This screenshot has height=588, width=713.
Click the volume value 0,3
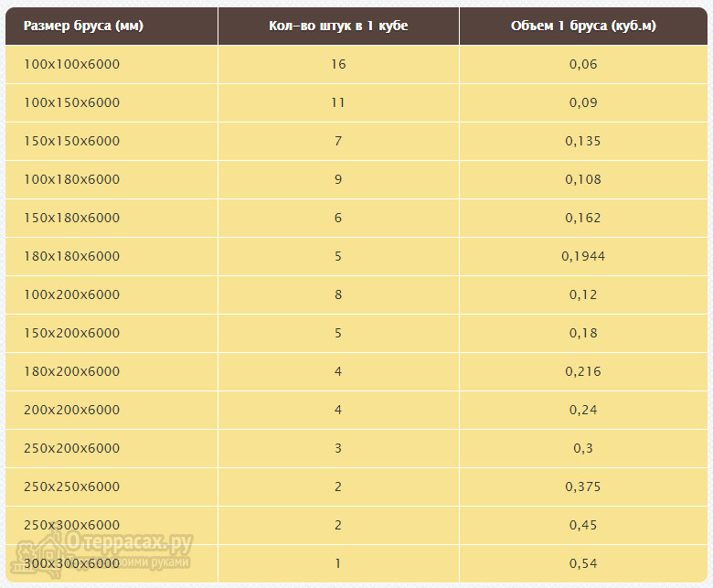point(583,448)
